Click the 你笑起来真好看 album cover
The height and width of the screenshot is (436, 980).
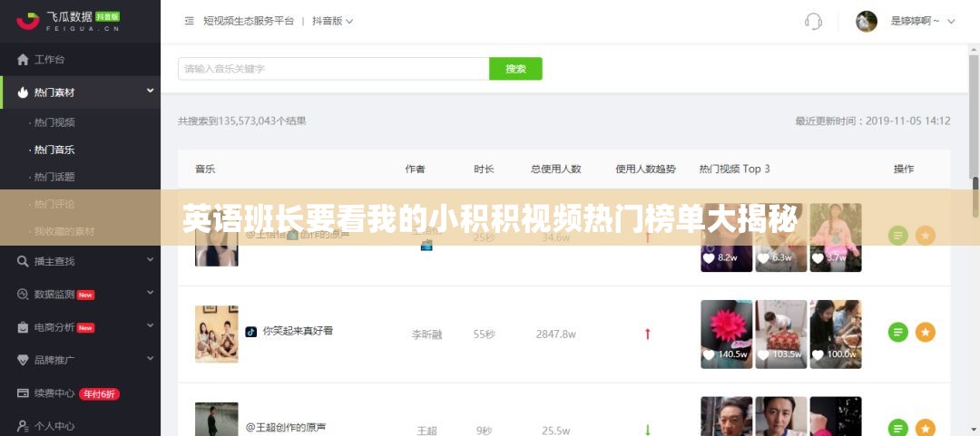coord(216,334)
